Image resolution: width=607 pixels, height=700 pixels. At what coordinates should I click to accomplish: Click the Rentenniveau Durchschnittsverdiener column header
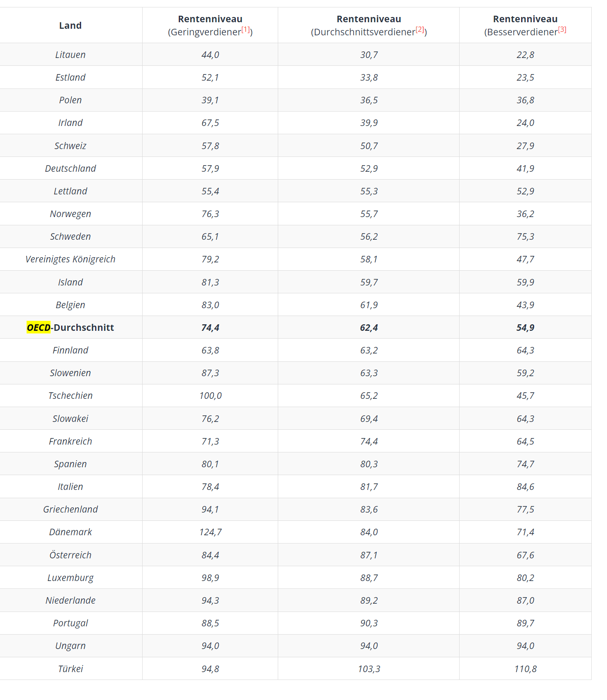[369, 25]
